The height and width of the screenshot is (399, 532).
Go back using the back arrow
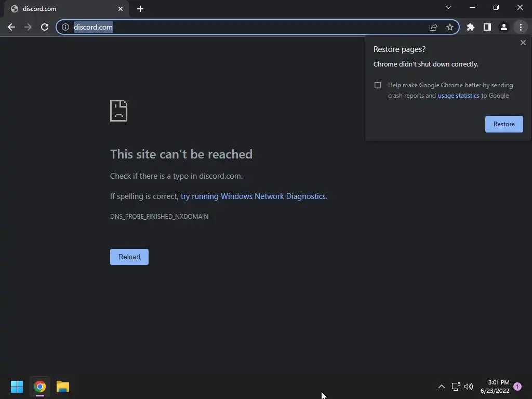(11, 27)
